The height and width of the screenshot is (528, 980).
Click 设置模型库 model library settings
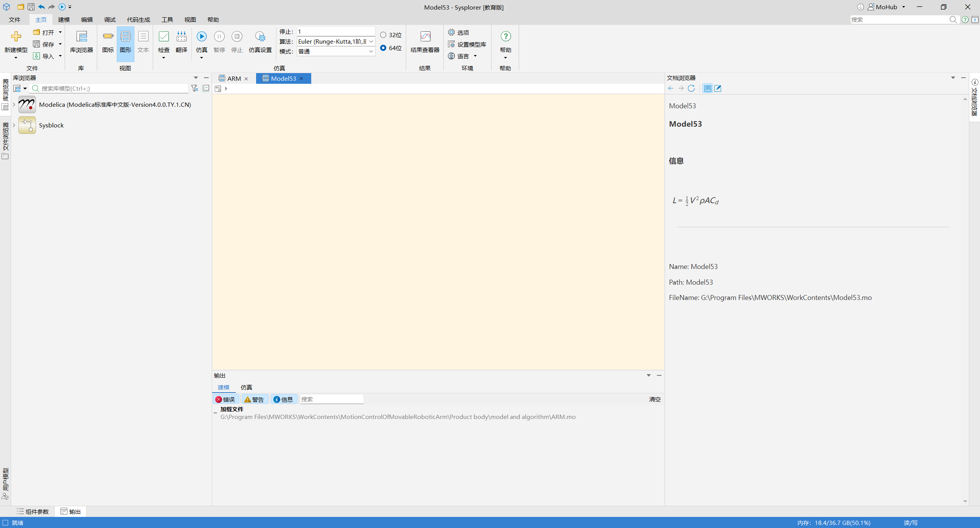467,44
